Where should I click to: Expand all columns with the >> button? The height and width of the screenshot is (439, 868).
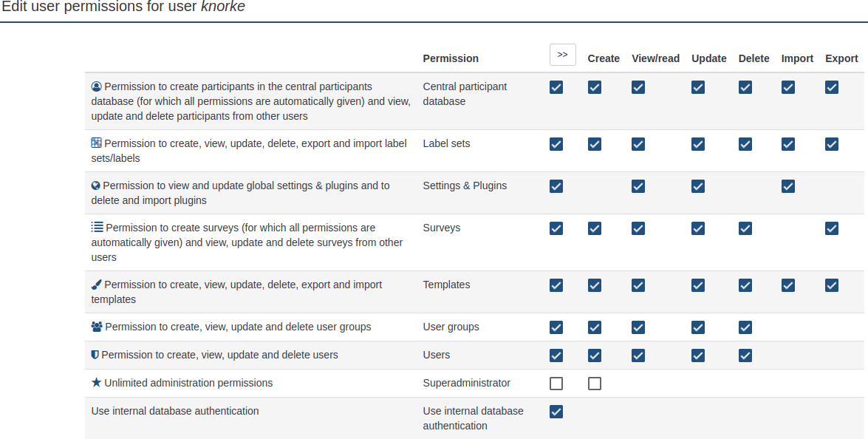[562, 55]
